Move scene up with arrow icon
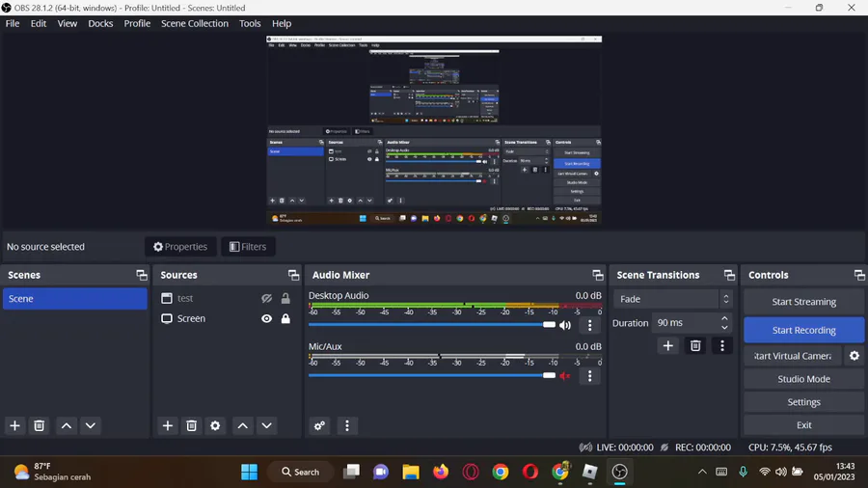 coord(66,425)
